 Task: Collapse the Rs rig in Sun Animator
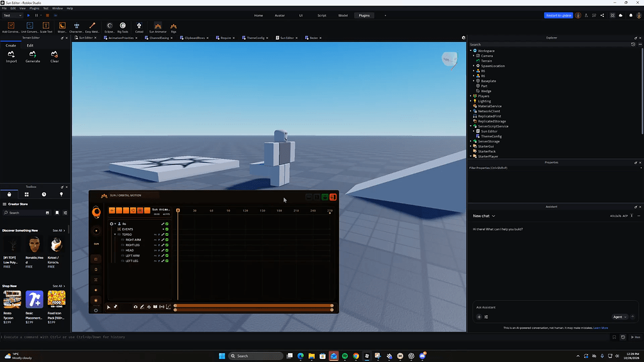coord(116,224)
